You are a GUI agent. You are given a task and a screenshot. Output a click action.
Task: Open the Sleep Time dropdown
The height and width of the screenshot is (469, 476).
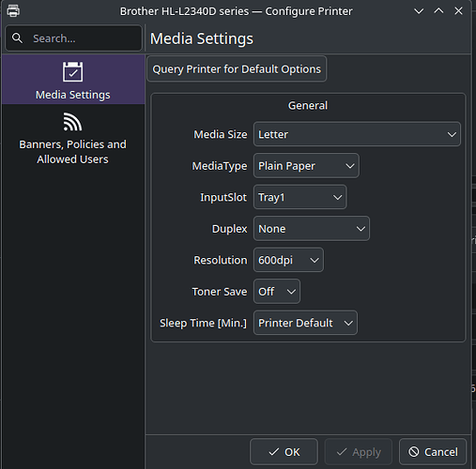click(x=305, y=323)
